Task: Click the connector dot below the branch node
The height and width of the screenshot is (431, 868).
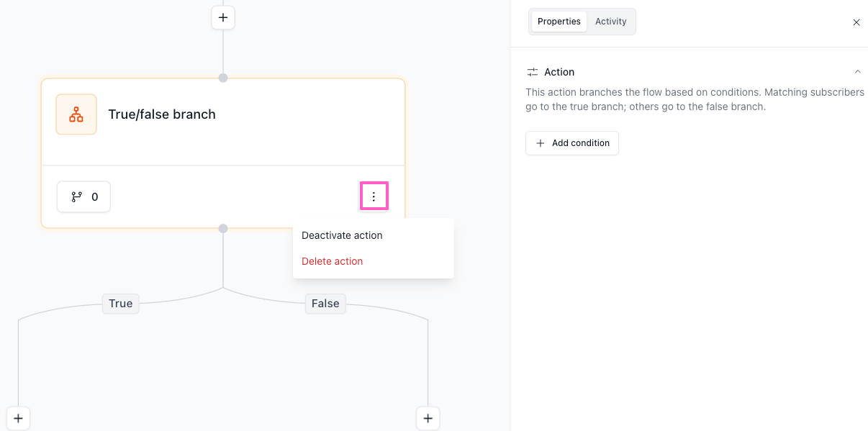Action: [x=223, y=229]
